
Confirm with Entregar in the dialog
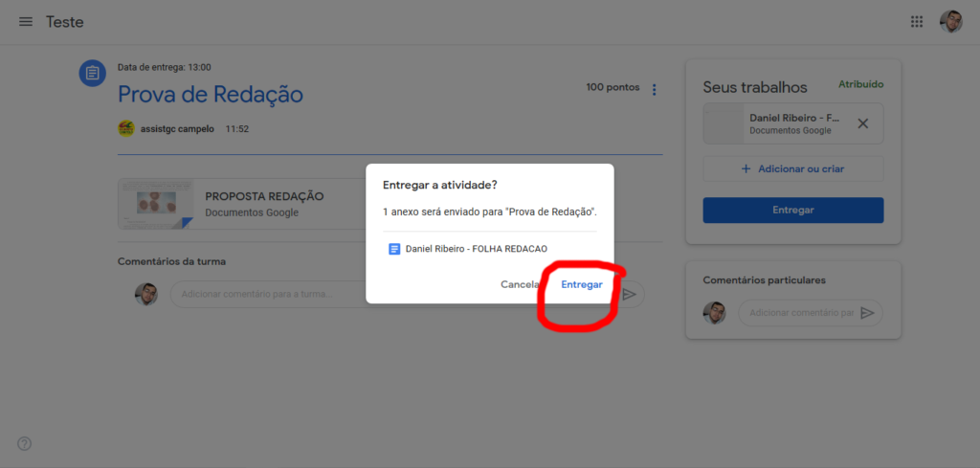(582, 285)
